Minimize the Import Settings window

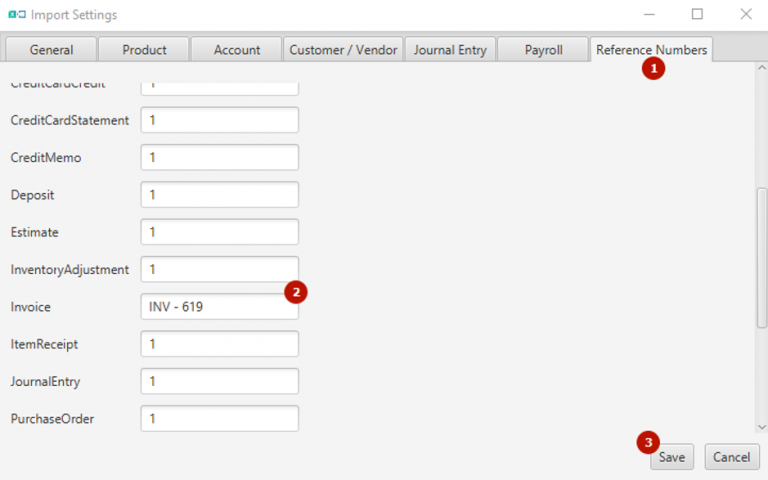(x=649, y=15)
